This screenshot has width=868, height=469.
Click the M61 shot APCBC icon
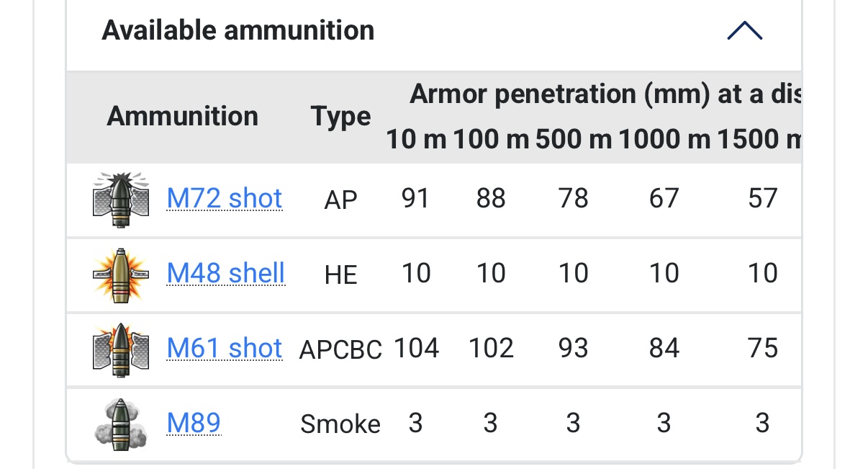tap(121, 349)
